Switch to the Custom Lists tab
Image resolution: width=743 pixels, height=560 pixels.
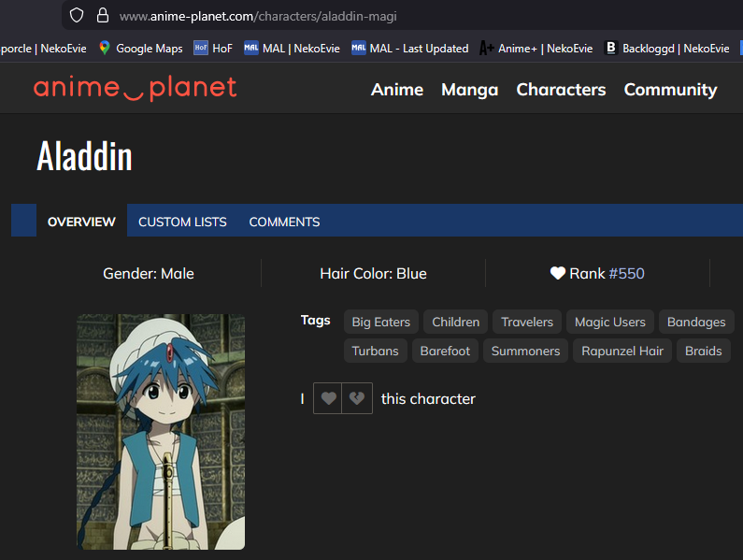pyautogui.click(x=182, y=221)
